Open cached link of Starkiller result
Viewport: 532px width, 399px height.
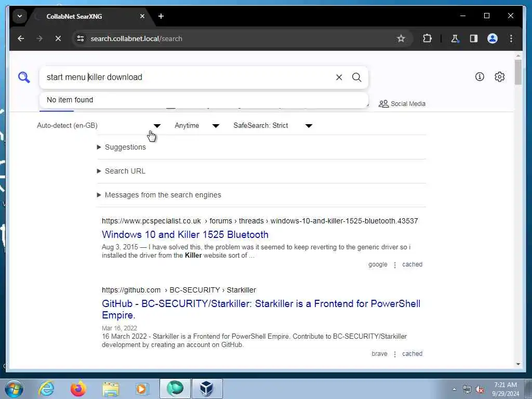[x=412, y=353]
